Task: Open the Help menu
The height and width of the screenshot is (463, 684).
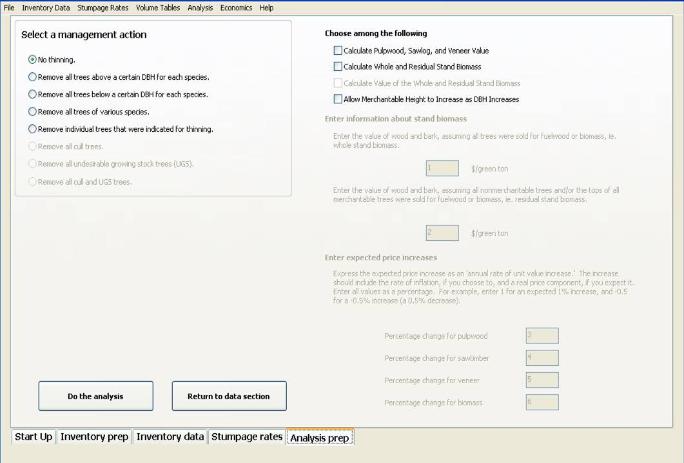Action: [x=266, y=7]
